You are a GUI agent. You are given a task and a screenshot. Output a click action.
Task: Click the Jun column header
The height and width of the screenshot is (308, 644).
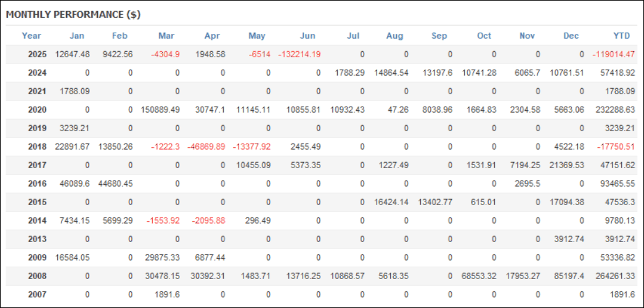(x=308, y=36)
